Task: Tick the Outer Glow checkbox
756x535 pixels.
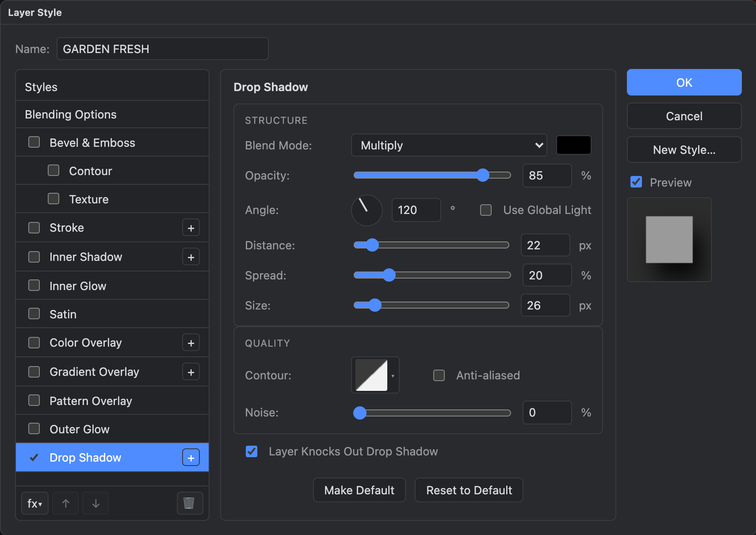Action: tap(34, 428)
